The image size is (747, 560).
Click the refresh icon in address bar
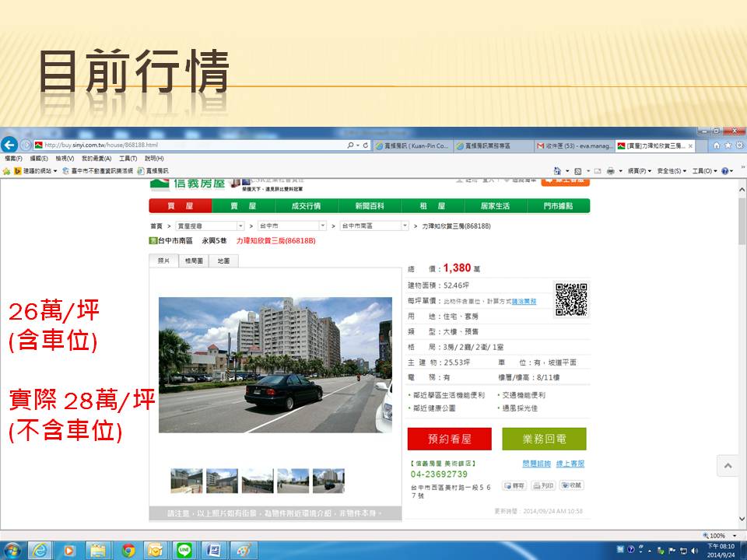pos(366,145)
